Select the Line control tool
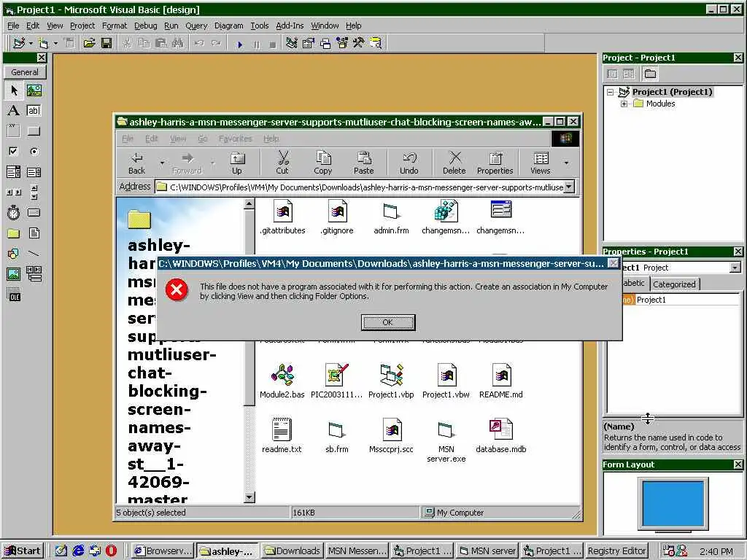The image size is (747, 560). tap(34, 253)
